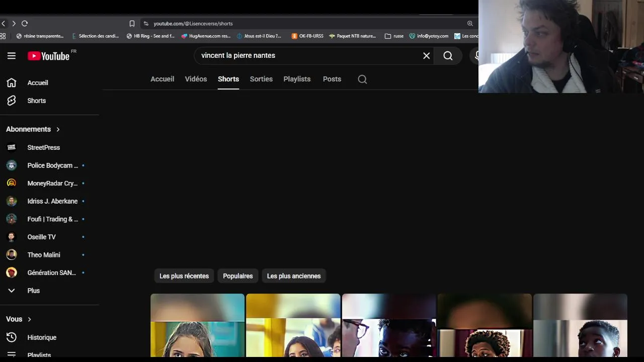Open the channel search magnifier icon
Image resolution: width=644 pixels, height=362 pixels.
(x=362, y=79)
